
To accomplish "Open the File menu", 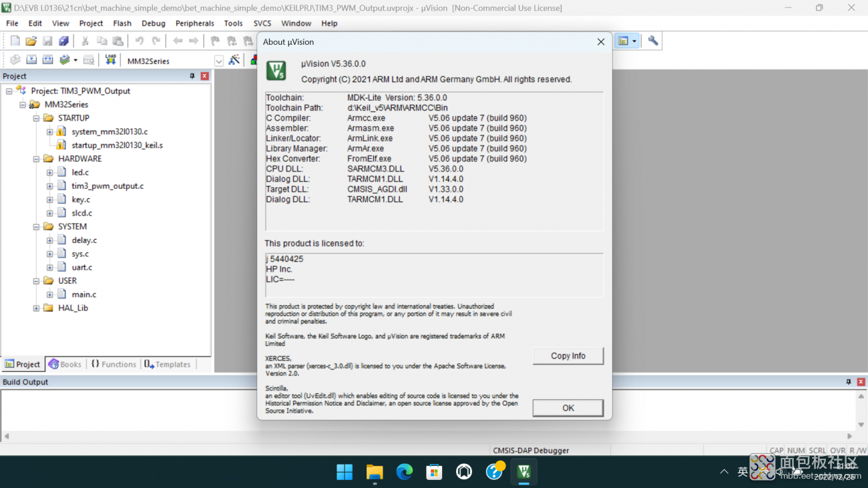I will (x=12, y=23).
